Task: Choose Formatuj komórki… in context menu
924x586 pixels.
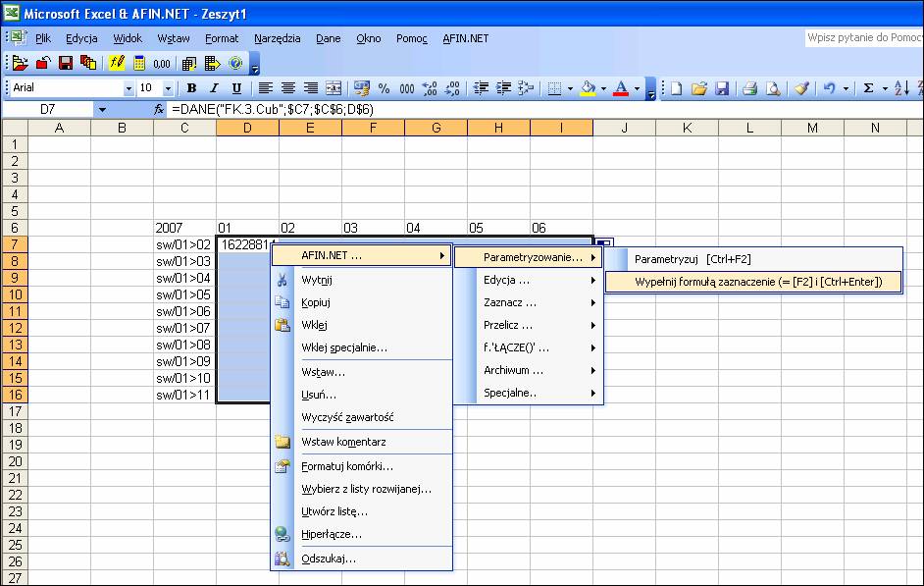Action: tap(361, 466)
